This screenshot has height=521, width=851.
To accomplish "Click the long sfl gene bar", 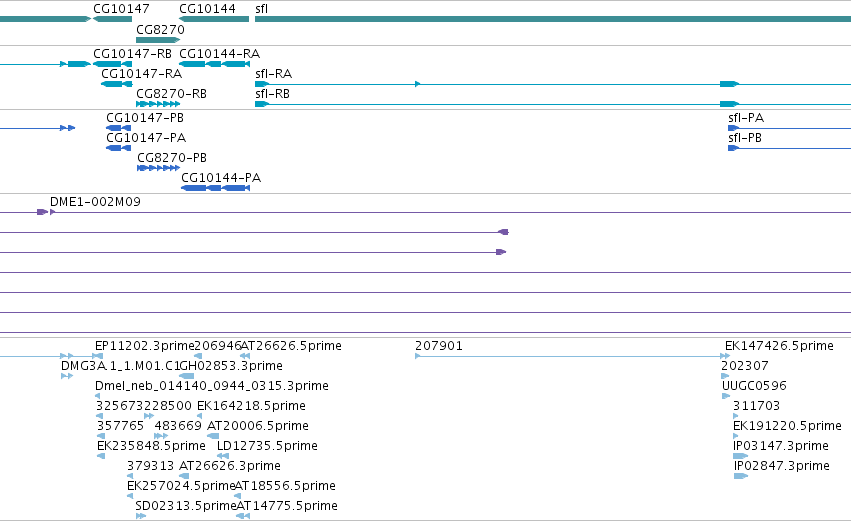I will [552, 19].
